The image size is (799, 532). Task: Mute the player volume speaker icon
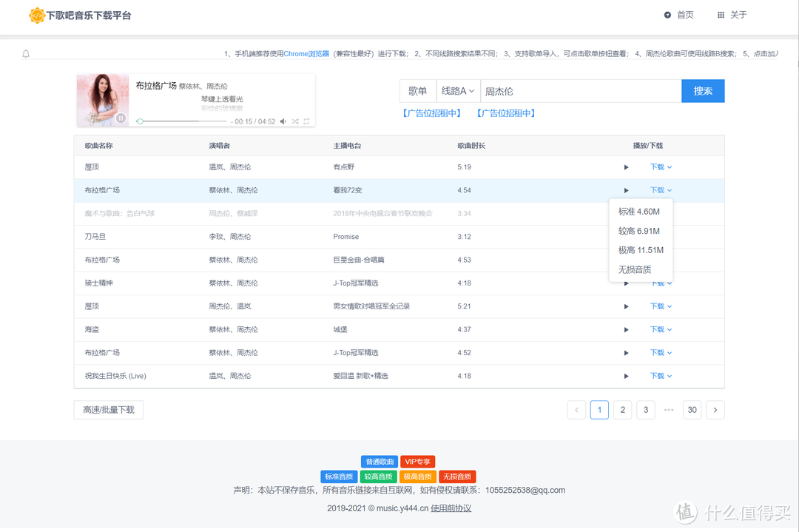[283, 121]
